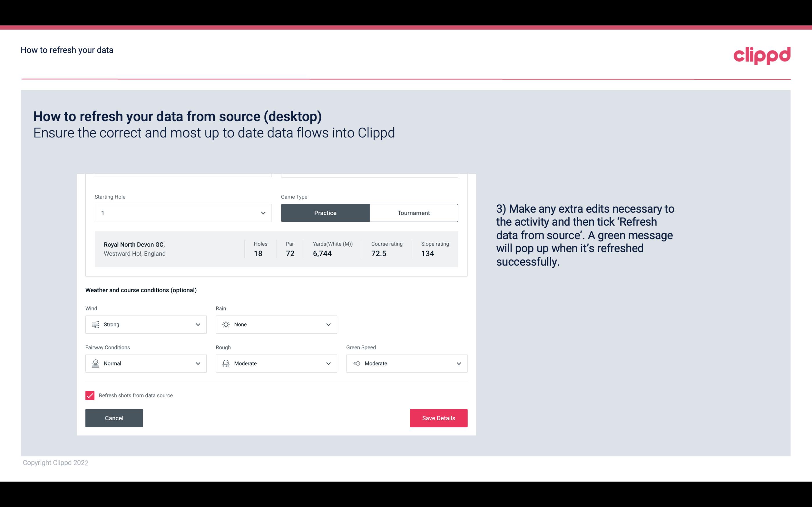Click the Clippd logo icon top right
The image size is (812, 507).
pyautogui.click(x=762, y=54)
